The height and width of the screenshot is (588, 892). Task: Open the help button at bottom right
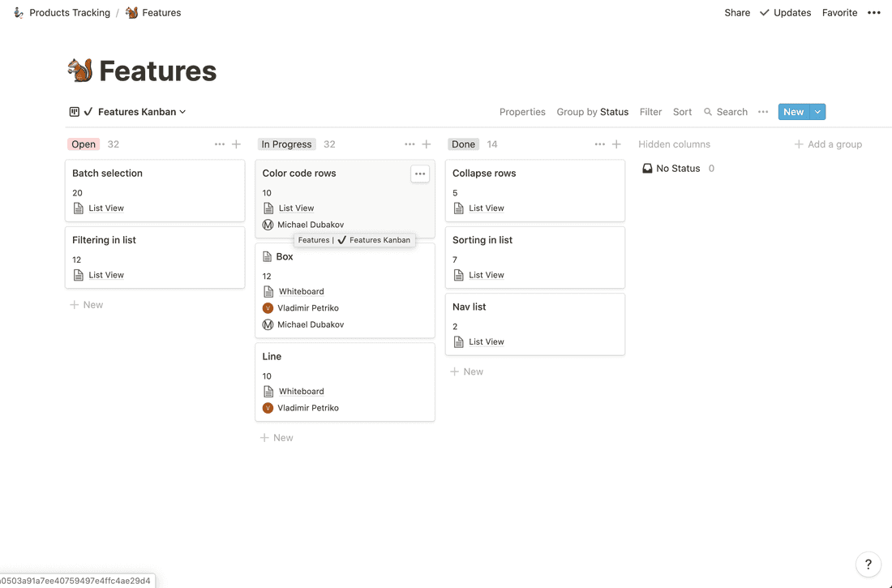click(868, 564)
